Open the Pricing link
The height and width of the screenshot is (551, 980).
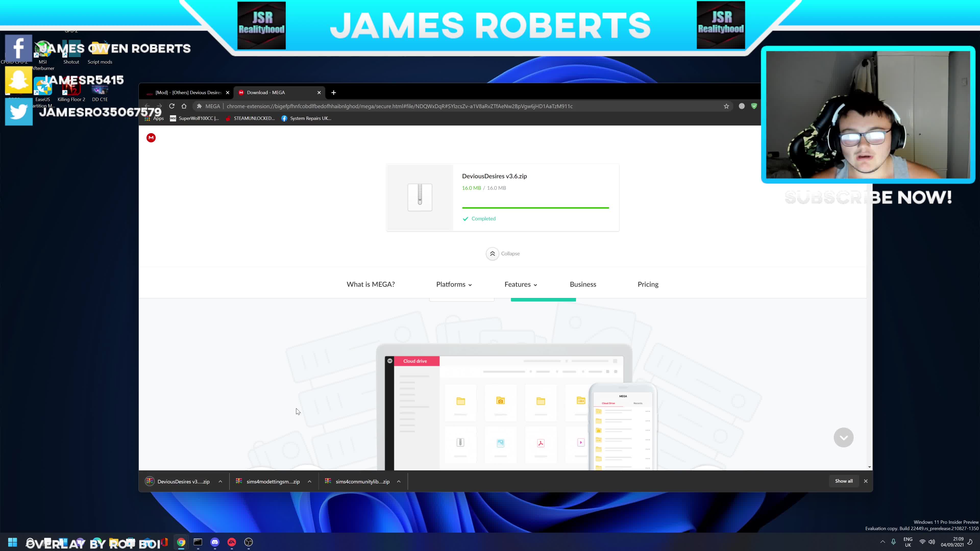pyautogui.click(x=648, y=284)
